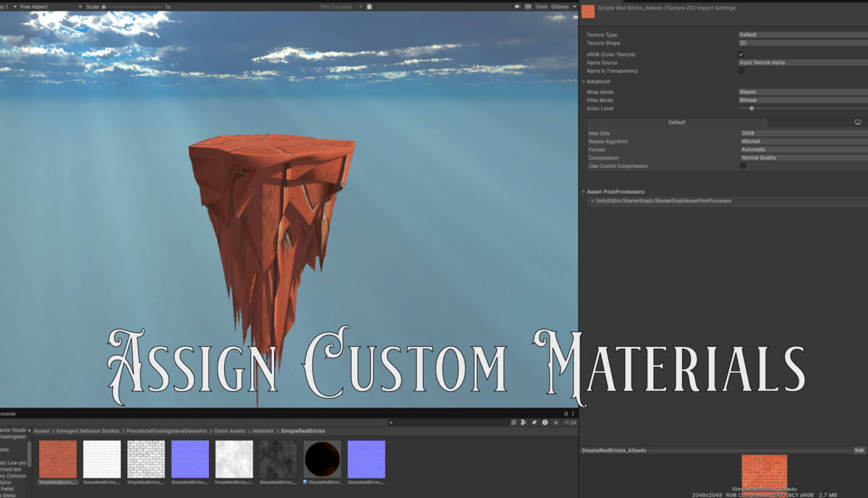Click the platform override monitor icon on Default tab
The height and width of the screenshot is (498, 868).
(x=858, y=122)
